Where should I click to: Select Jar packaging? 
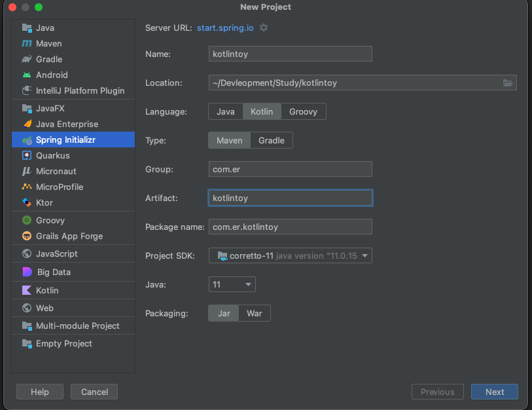pyautogui.click(x=224, y=313)
